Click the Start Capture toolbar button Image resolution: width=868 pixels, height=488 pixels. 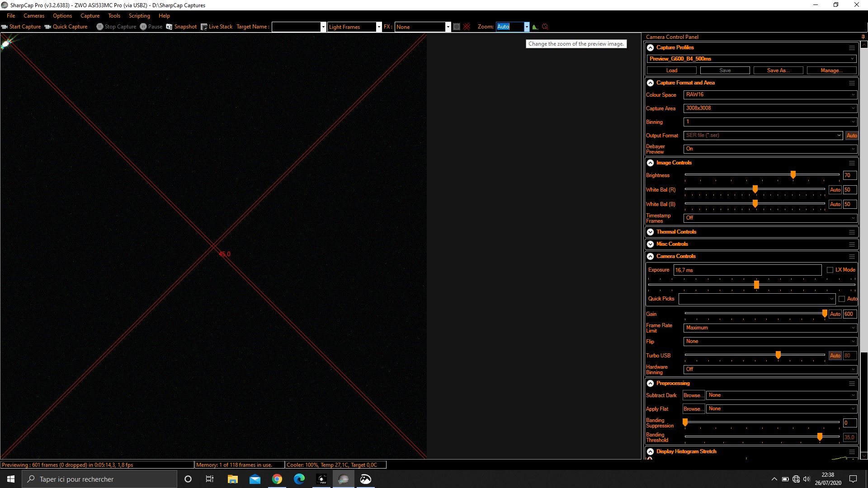(x=21, y=27)
